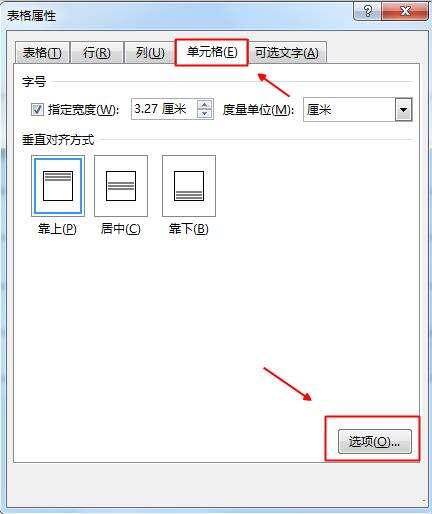Increase width with the up spinner arrow

click(x=205, y=105)
